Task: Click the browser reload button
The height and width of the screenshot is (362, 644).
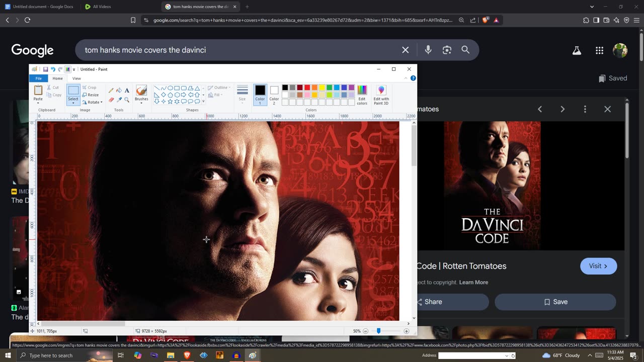Action: (x=27, y=20)
